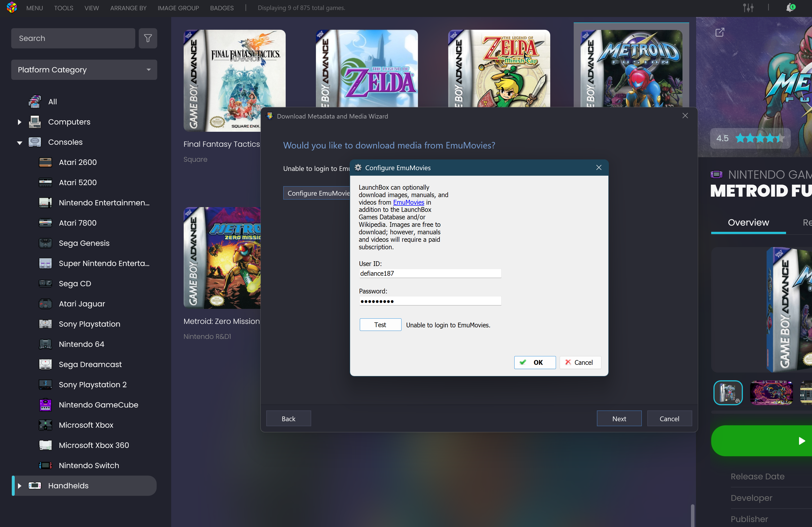
Task: Select the Microsoft Xbox 360 icon
Action: [x=45, y=445]
